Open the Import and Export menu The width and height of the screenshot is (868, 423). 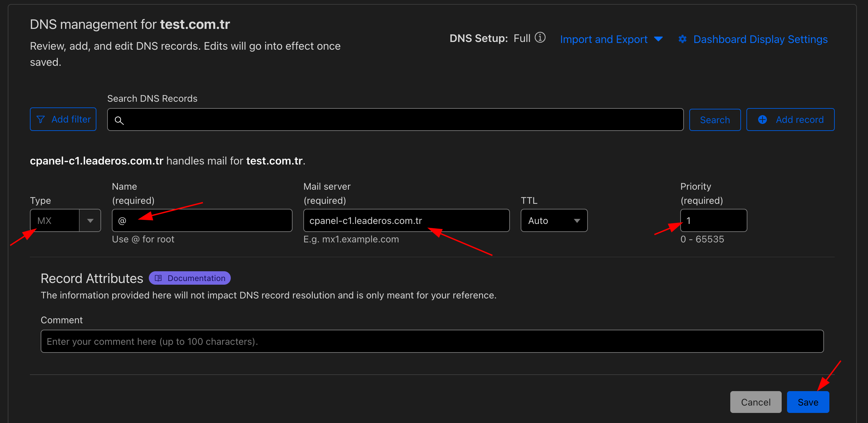tap(604, 39)
